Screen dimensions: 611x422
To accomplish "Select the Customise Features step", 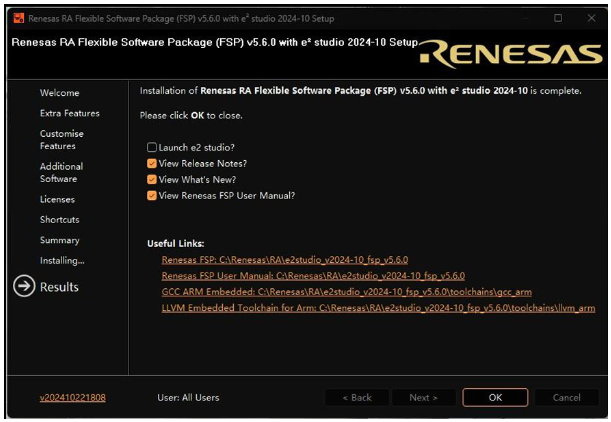I will click(62, 139).
